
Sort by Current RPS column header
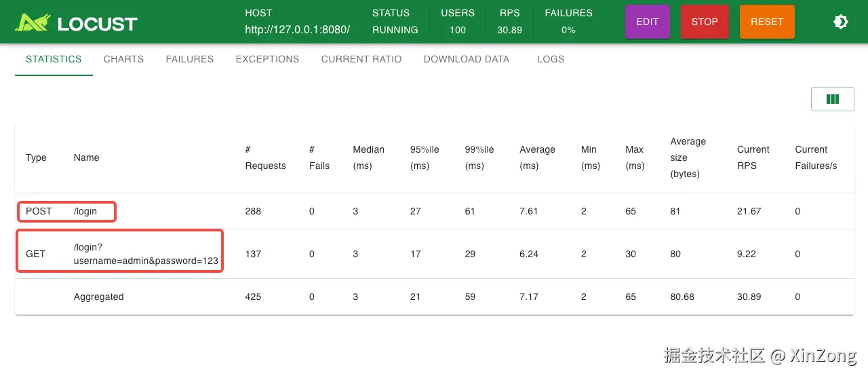click(x=753, y=157)
